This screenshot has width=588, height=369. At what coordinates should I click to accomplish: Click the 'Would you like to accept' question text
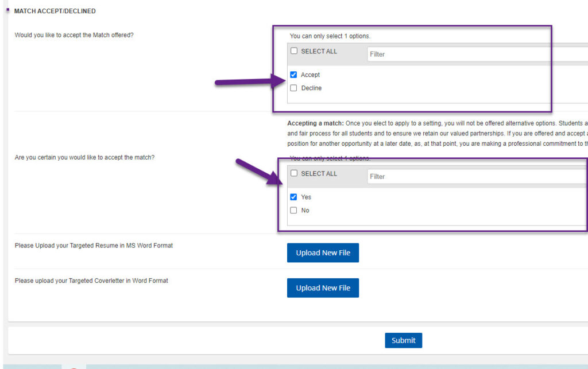(x=74, y=35)
